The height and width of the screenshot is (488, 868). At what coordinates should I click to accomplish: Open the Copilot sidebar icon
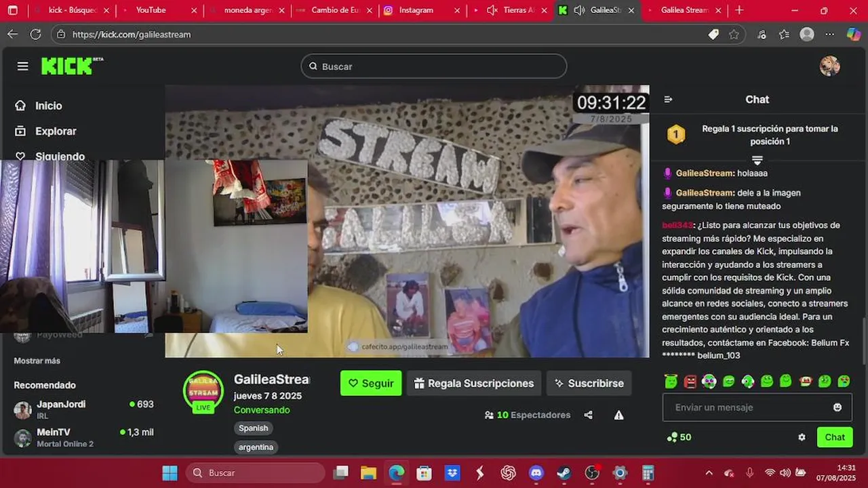click(x=854, y=34)
